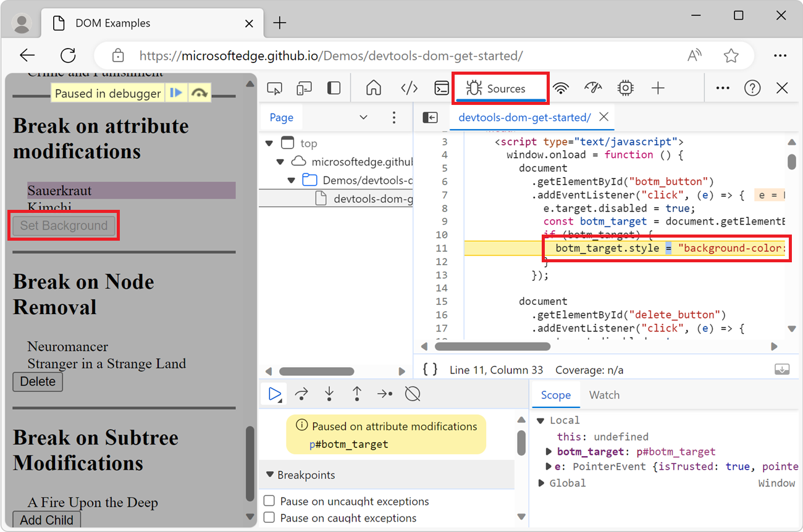
Task: Open the Console tool
Action: 441,88
